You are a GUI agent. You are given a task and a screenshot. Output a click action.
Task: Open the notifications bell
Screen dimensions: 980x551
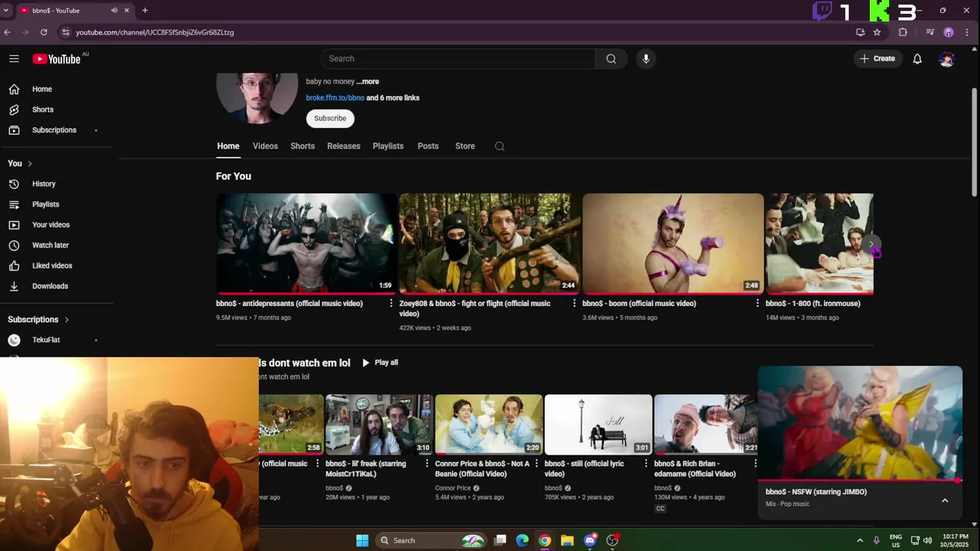pos(917,59)
